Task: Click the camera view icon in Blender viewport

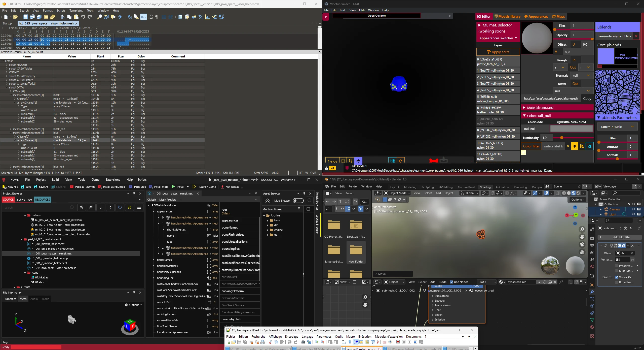Action: 582,244
